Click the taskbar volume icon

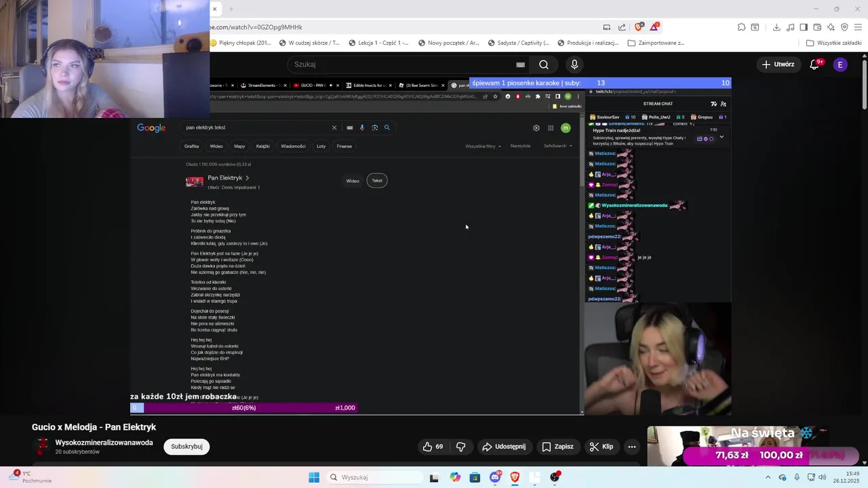coord(822,477)
